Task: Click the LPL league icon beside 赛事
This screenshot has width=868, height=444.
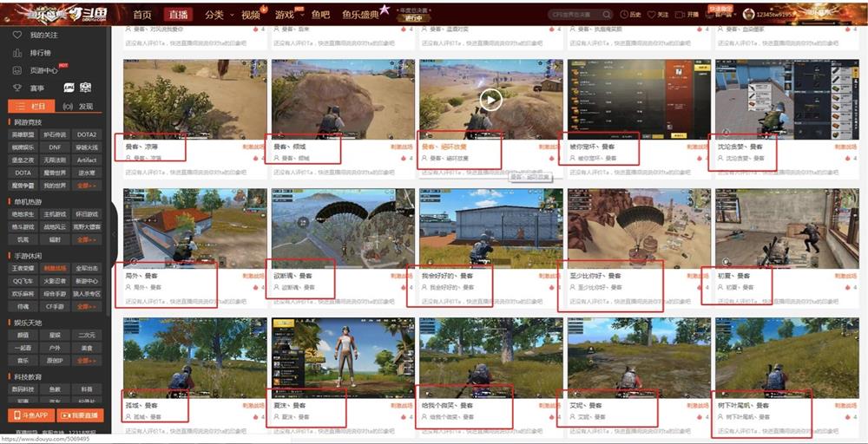Action: pos(69,88)
